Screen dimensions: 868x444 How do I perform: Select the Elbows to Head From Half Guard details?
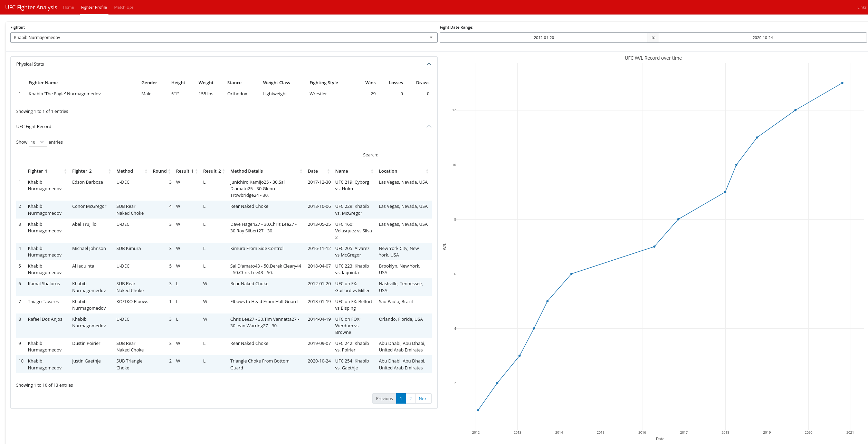coord(264,302)
